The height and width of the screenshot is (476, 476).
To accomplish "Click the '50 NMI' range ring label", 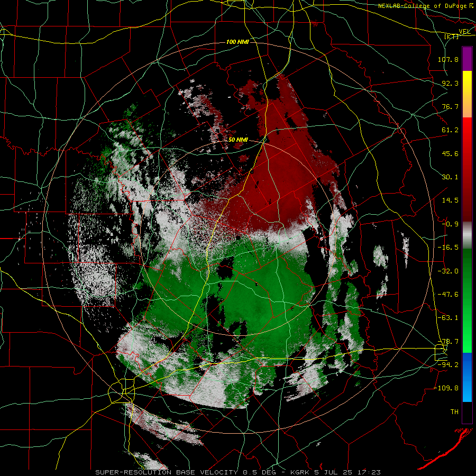I will click(x=238, y=140).
